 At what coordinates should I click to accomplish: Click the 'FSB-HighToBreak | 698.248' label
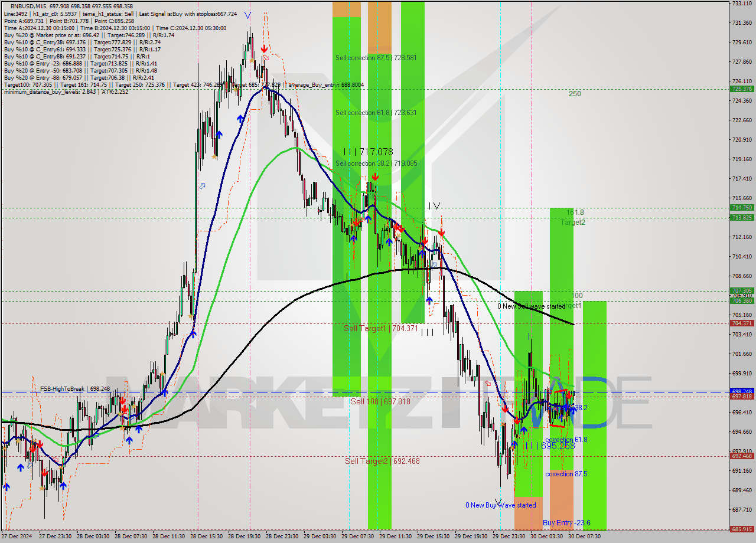(x=75, y=389)
